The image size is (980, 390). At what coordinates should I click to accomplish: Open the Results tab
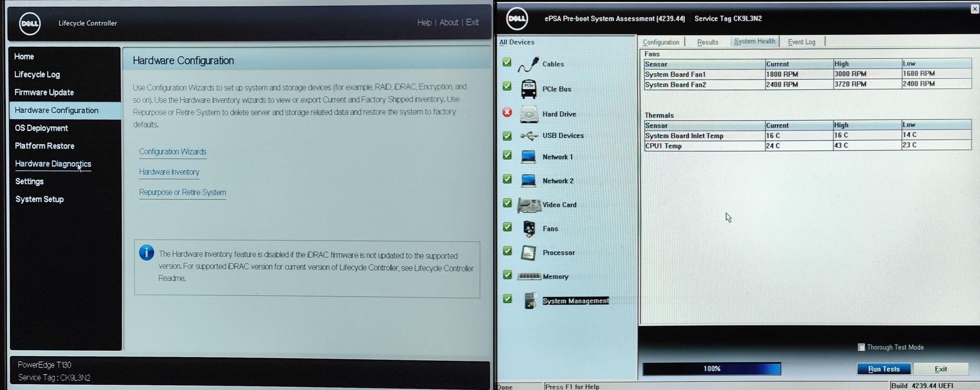[708, 42]
